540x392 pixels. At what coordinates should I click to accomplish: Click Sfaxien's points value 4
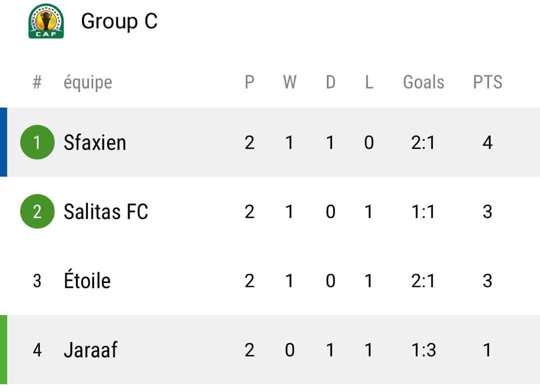pyautogui.click(x=487, y=142)
